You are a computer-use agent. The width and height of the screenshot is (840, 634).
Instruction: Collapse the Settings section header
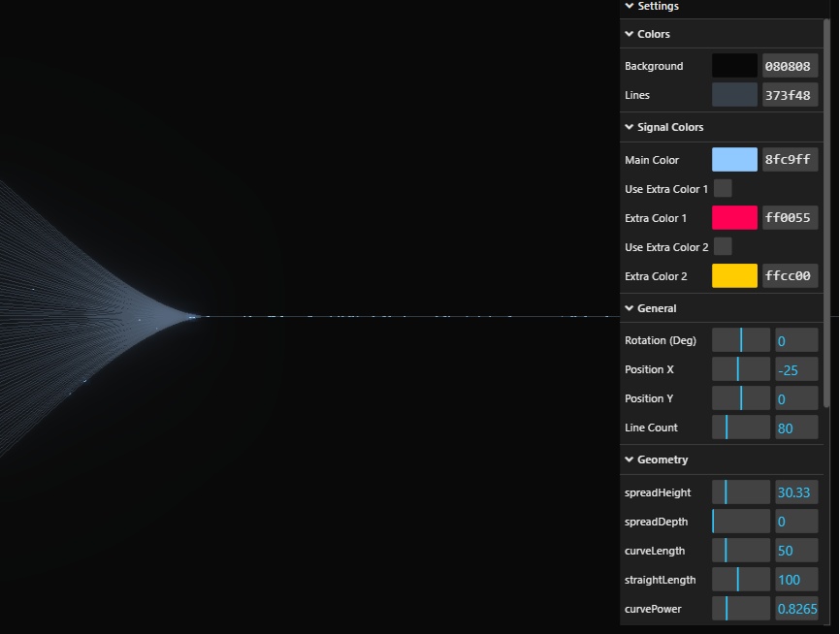(x=658, y=7)
